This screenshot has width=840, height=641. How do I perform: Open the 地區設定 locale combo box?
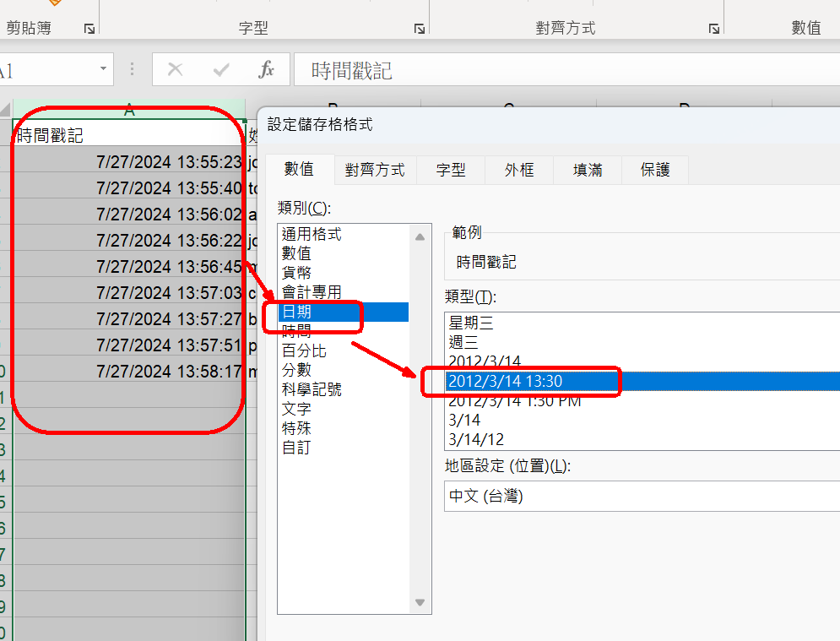coord(642,497)
